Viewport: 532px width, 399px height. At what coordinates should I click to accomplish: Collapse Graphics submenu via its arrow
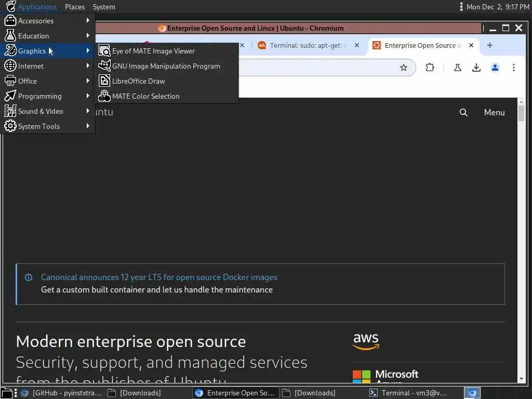click(88, 50)
